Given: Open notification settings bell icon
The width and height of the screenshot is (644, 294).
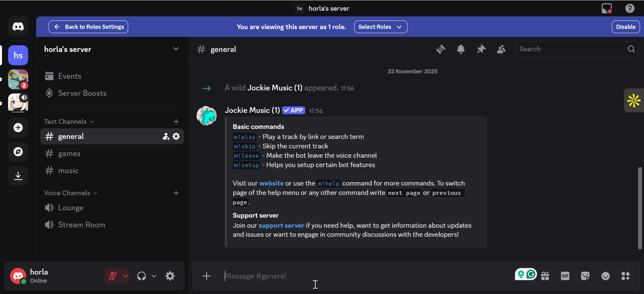Looking at the screenshot, I should (x=461, y=49).
